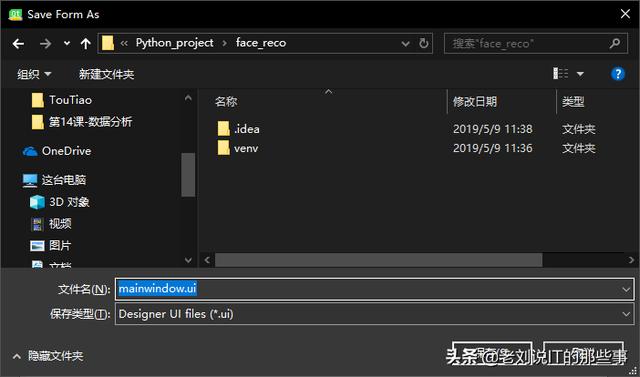The height and width of the screenshot is (377, 640).
Task: Open help with the question mark icon
Action: click(618, 74)
